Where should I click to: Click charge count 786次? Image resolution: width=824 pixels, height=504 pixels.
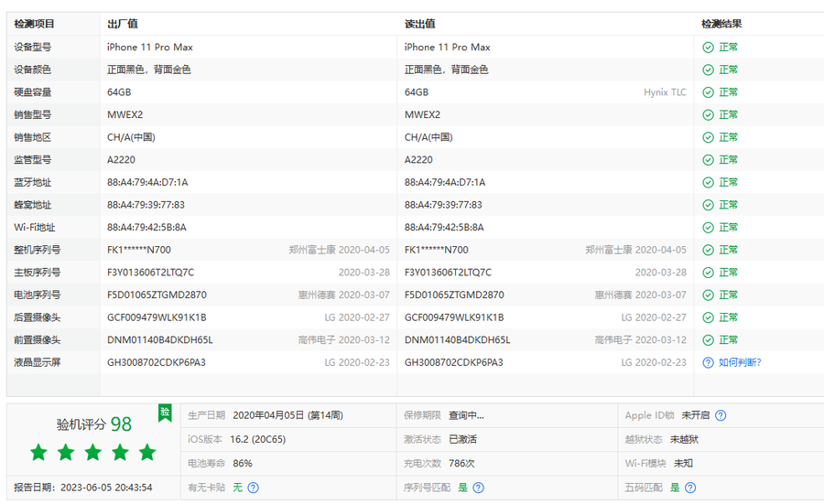(461, 464)
